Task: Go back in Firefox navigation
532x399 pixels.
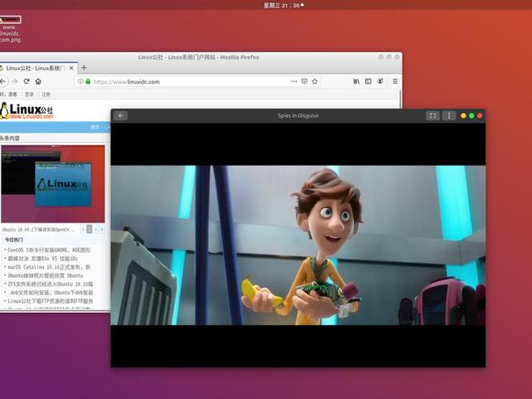Action: pyautogui.click(x=3, y=81)
